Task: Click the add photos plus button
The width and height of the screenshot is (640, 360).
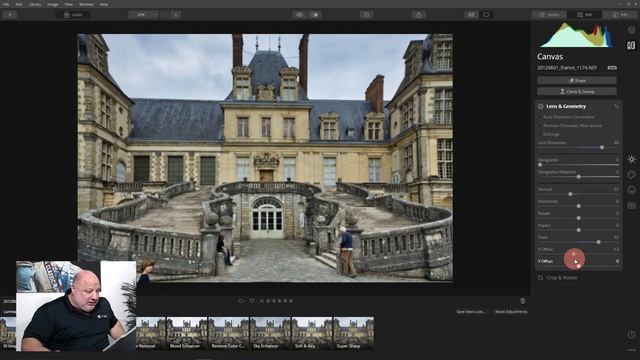Action: (x=10, y=15)
